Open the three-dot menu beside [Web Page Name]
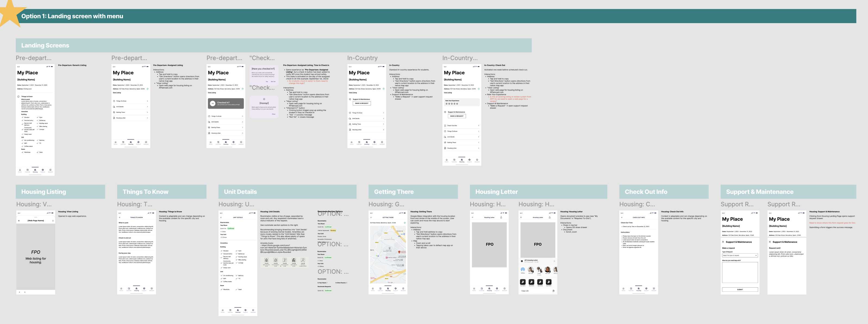The height and width of the screenshot is (324, 868). (x=53, y=220)
